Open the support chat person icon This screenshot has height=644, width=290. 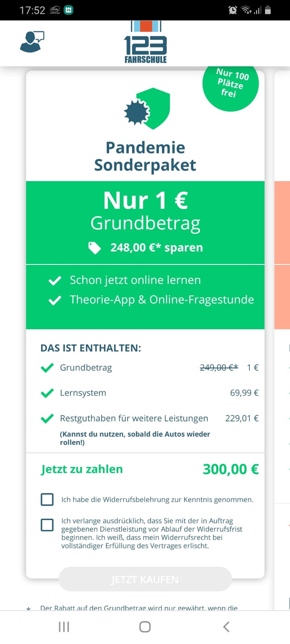point(32,42)
